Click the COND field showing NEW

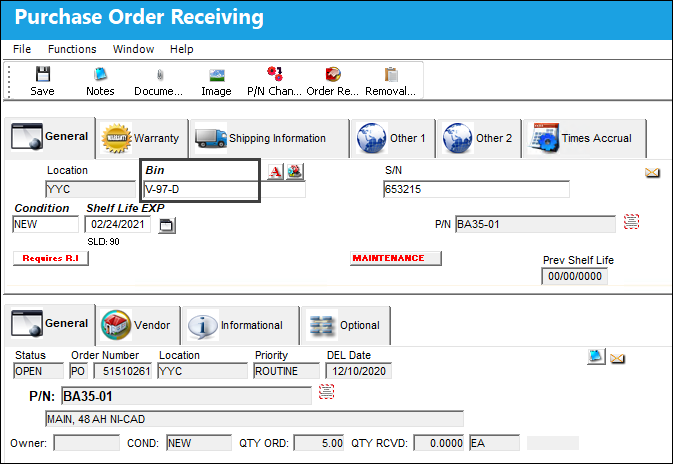199,443
